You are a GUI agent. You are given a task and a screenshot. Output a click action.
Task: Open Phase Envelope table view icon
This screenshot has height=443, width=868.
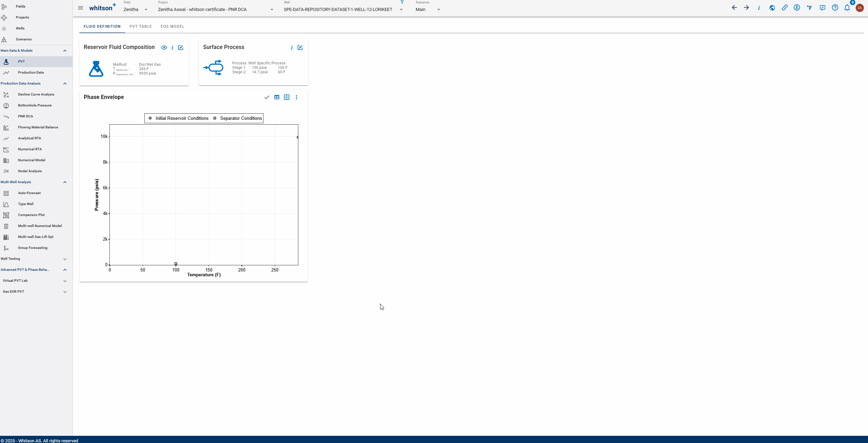[x=277, y=97]
